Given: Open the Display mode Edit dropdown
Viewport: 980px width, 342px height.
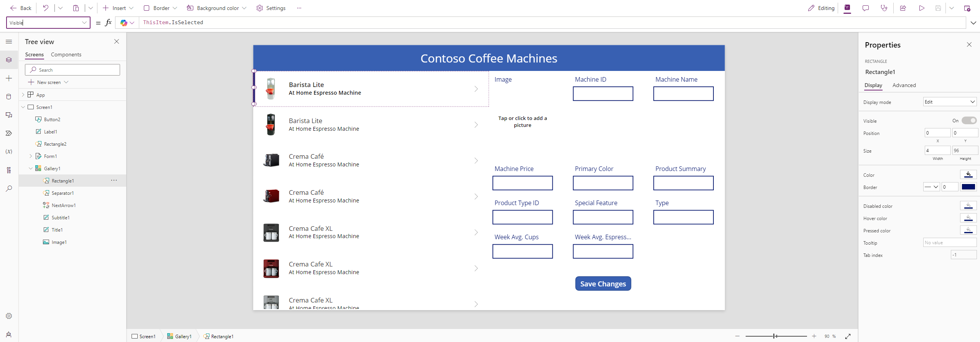Looking at the screenshot, I should pyautogui.click(x=950, y=102).
